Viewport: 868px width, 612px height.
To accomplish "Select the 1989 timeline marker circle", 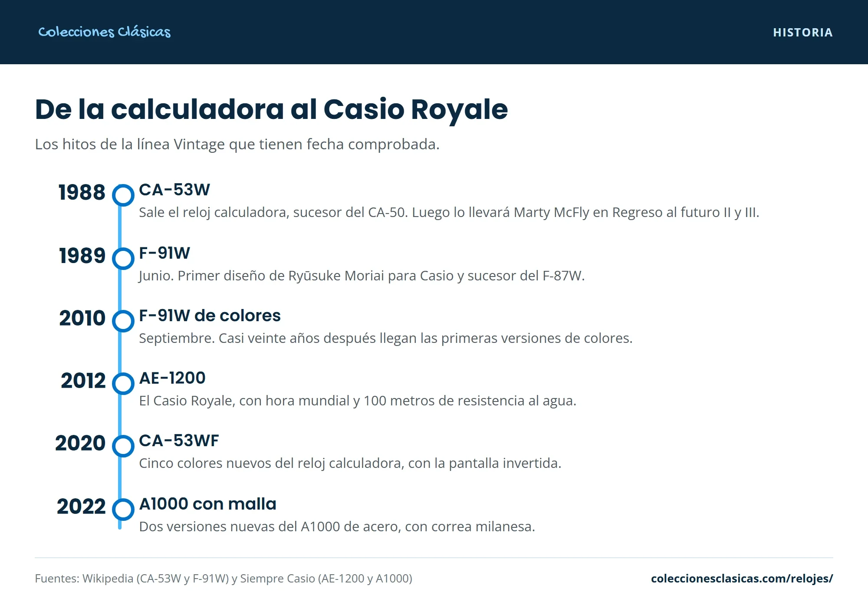I will (x=123, y=259).
